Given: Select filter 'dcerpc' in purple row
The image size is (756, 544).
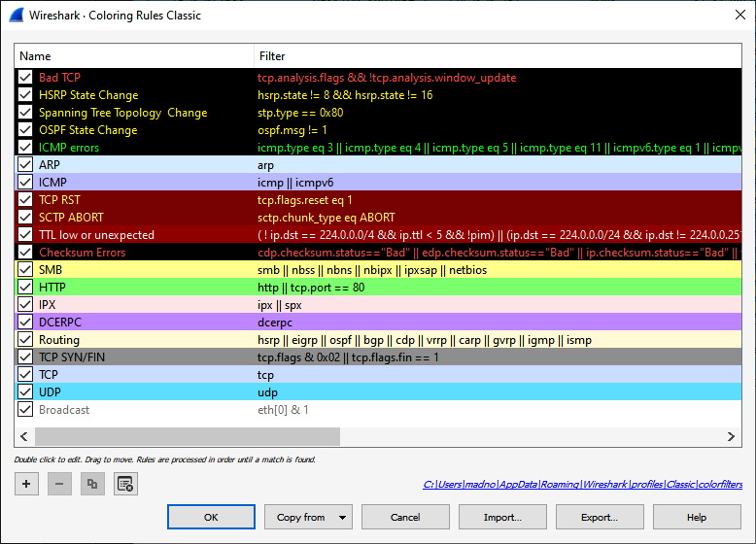Looking at the screenshot, I should [275, 323].
